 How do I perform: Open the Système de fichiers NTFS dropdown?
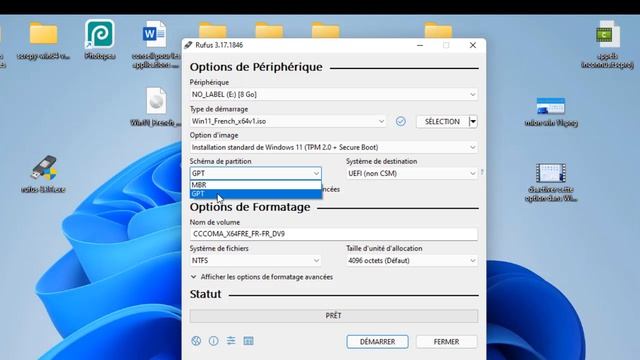pos(256,260)
